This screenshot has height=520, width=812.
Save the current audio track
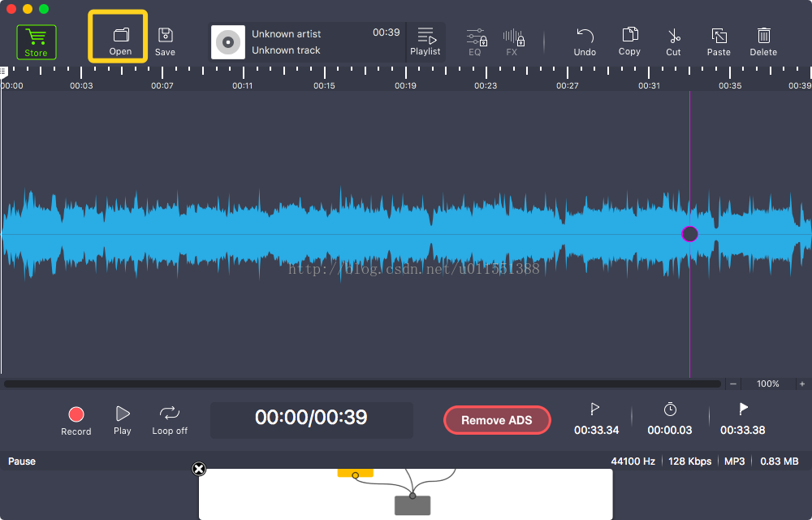(165, 41)
